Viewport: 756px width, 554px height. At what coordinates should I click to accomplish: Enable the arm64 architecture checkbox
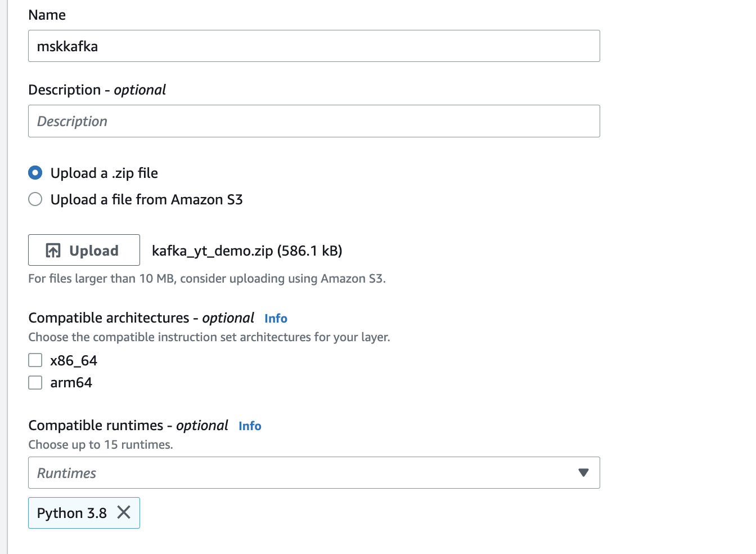pos(35,383)
